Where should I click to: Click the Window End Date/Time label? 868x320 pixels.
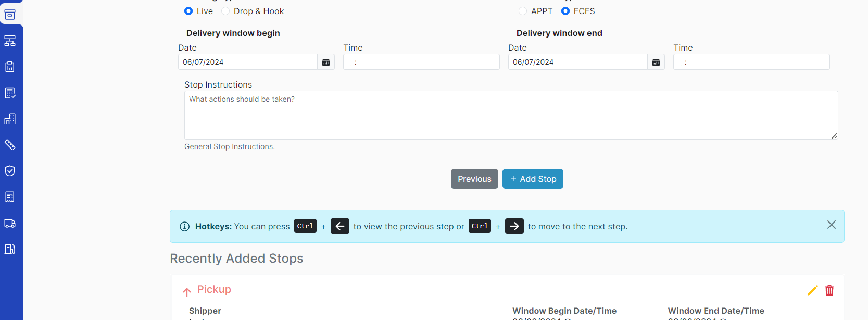pos(716,311)
